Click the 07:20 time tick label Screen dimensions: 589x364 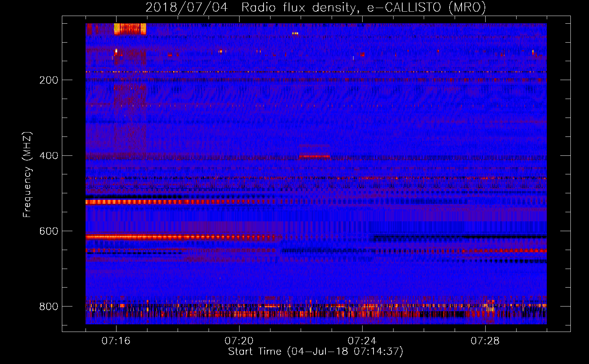point(239,341)
